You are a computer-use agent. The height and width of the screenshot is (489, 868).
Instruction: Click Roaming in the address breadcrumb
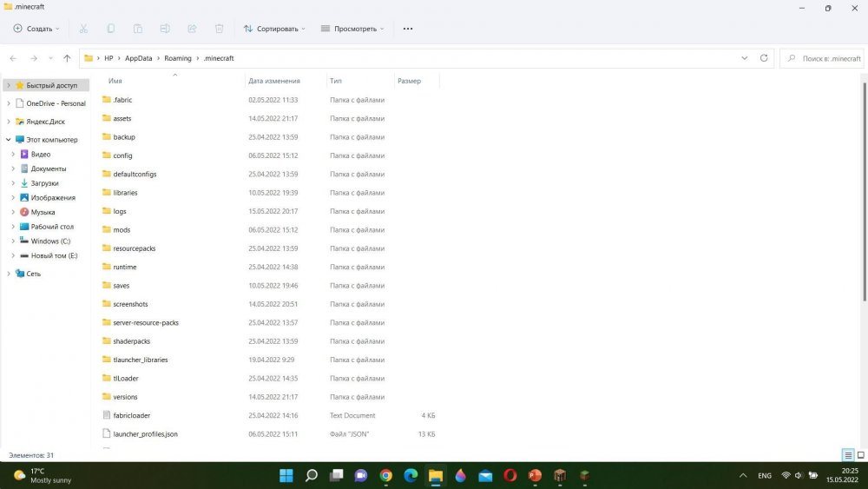click(x=178, y=58)
